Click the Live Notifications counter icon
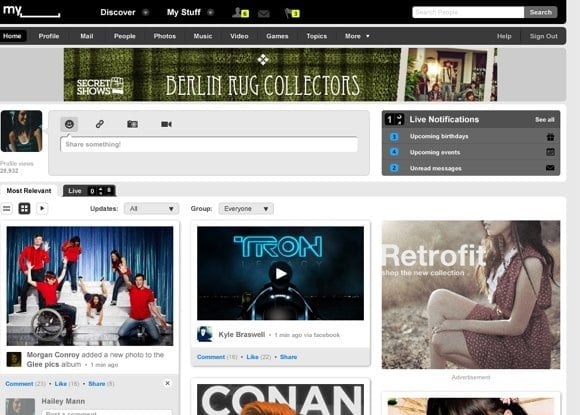Screen dimensions: 580x415 pyautogui.click(x=394, y=119)
